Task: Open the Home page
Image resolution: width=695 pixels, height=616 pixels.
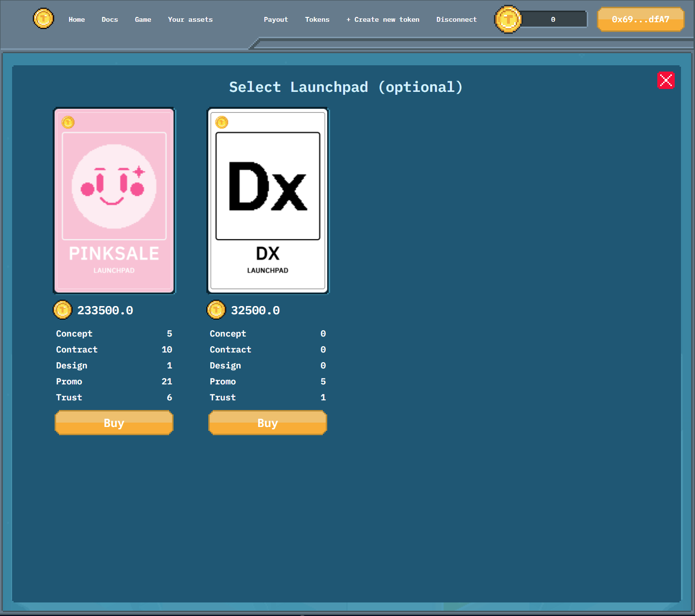Action: point(77,19)
